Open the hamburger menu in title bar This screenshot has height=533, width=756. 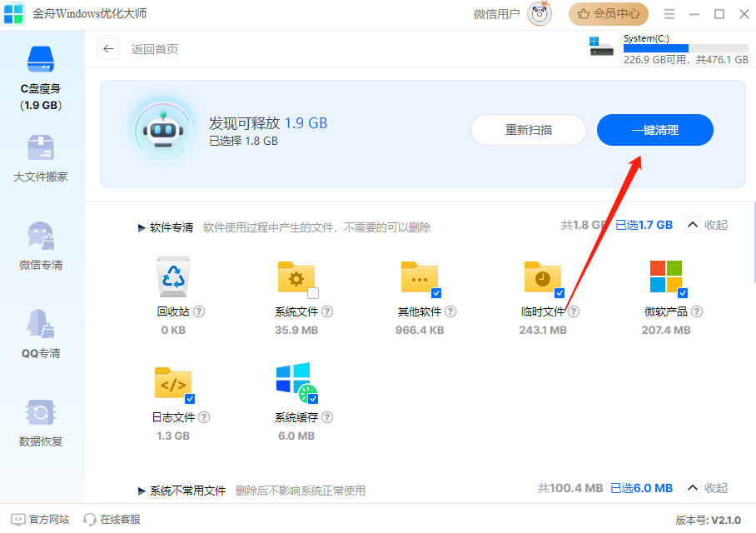[x=669, y=14]
